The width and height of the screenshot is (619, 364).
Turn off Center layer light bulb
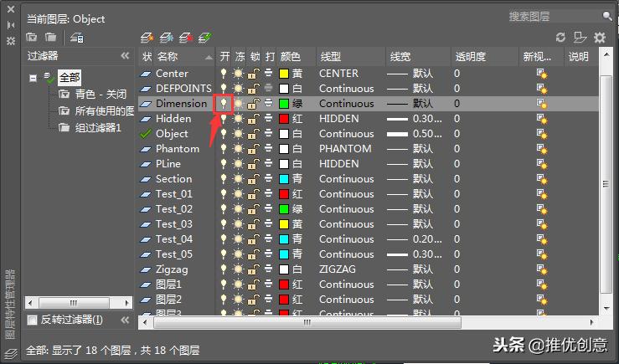(x=224, y=74)
